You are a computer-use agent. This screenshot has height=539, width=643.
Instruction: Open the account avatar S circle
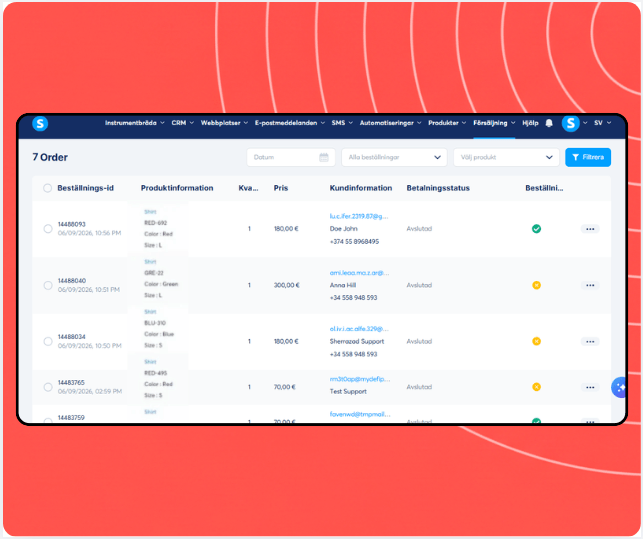(570, 123)
